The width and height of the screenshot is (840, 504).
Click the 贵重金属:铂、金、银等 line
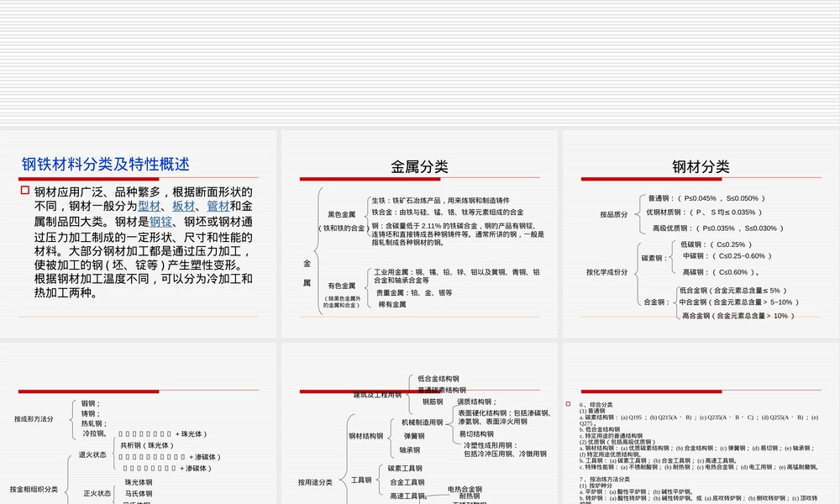[x=414, y=293]
